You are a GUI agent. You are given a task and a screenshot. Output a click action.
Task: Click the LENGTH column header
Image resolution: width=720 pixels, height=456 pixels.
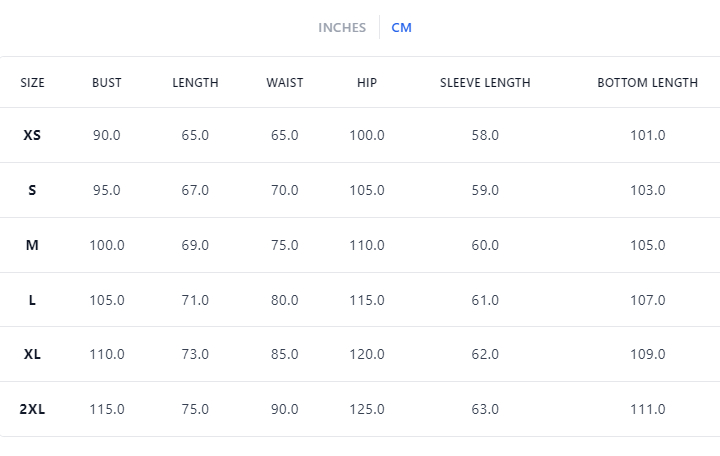195,83
